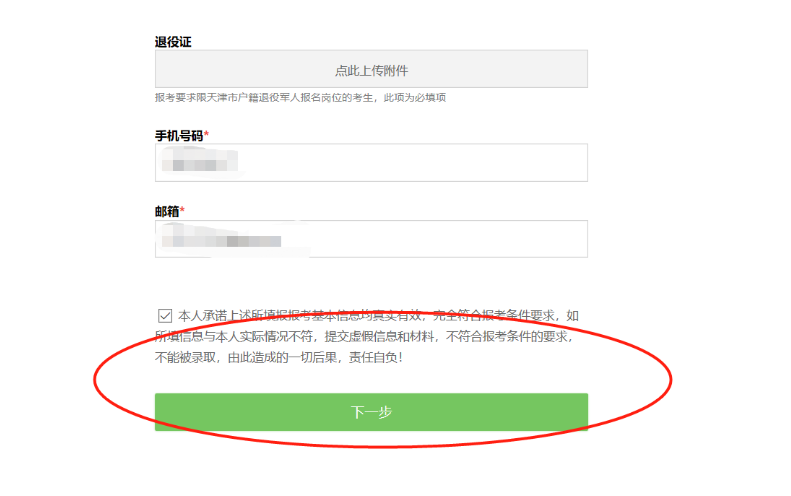This screenshot has height=496, width=791.
Task: Select the blurred phone number value
Action: pos(200,162)
